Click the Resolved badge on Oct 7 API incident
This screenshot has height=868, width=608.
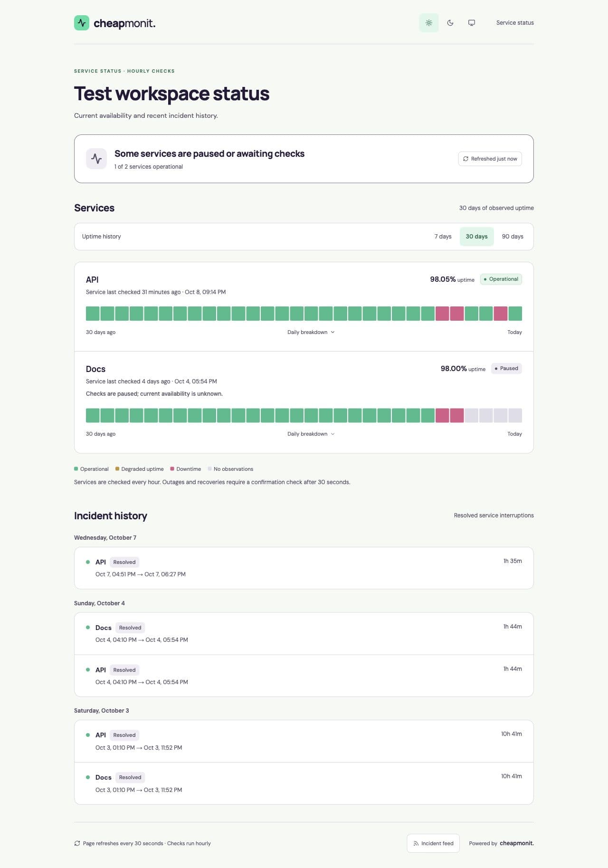click(124, 562)
